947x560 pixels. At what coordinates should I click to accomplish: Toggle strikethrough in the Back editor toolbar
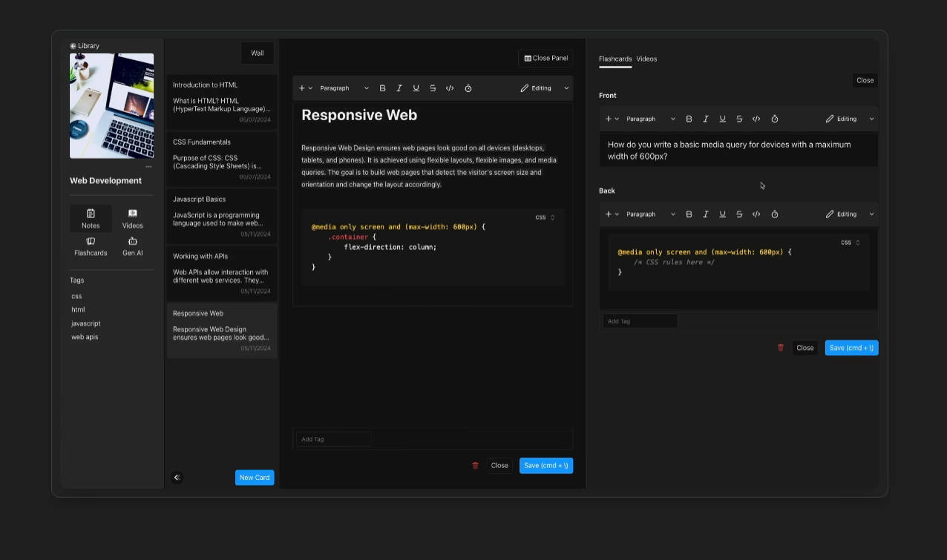click(x=739, y=214)
